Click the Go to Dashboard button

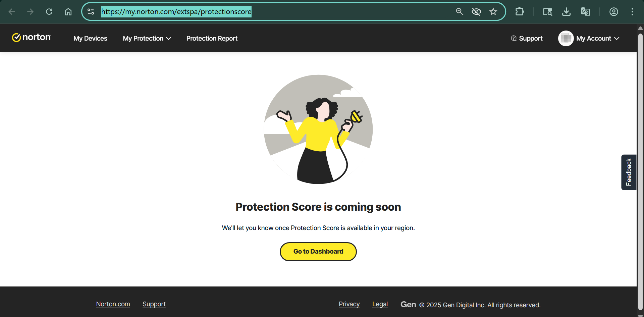pos(318,252)
